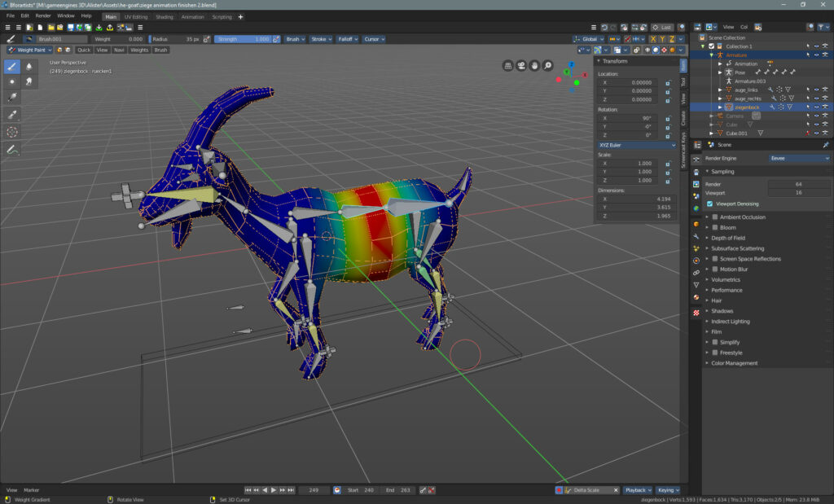Screen dimensions: 834x504
Task: Open the Weight Paint mode dropdown
Action: point(30,50)
